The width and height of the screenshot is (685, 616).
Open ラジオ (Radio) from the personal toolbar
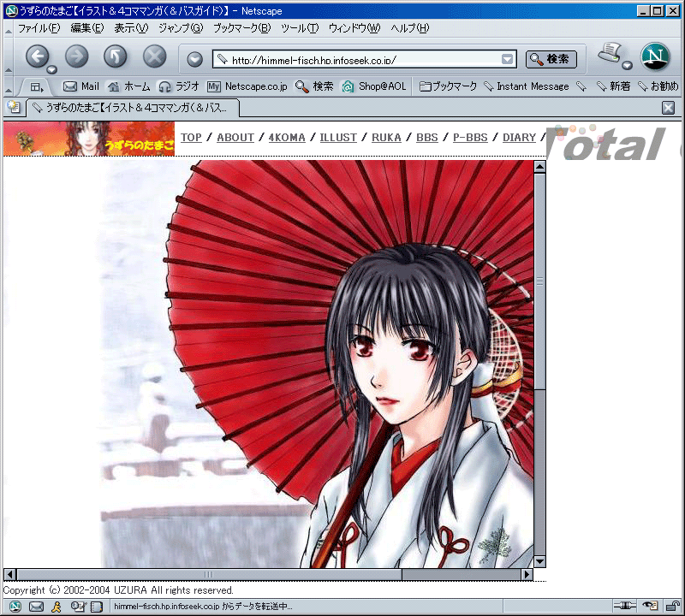coord(179,86)
